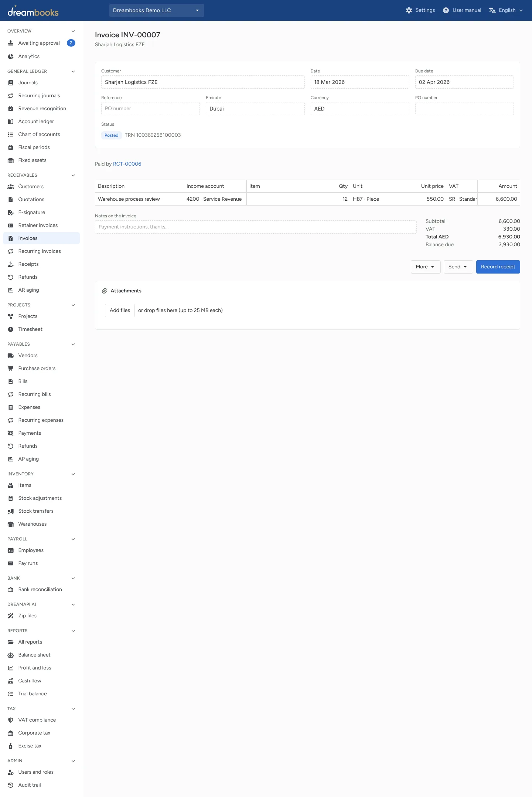Click the Due date field 02 Apr 2026
Screen dimensions: 532x797
[x=464, y=82]
